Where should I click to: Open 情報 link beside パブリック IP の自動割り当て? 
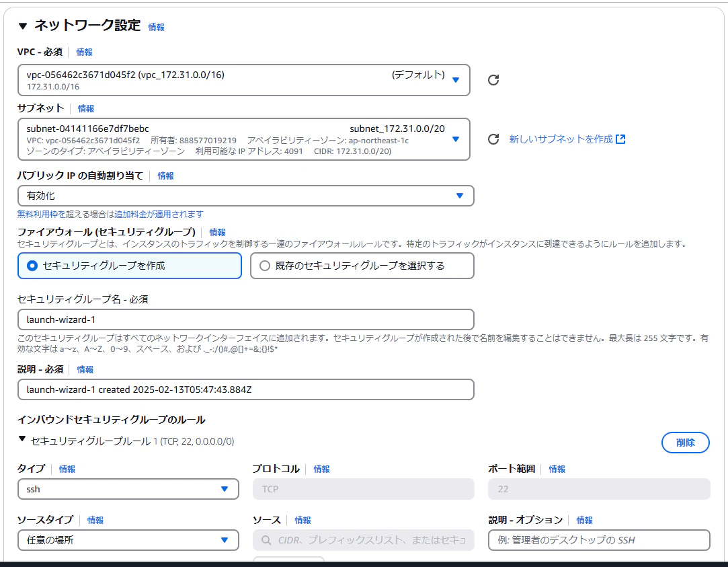point(165,176)
